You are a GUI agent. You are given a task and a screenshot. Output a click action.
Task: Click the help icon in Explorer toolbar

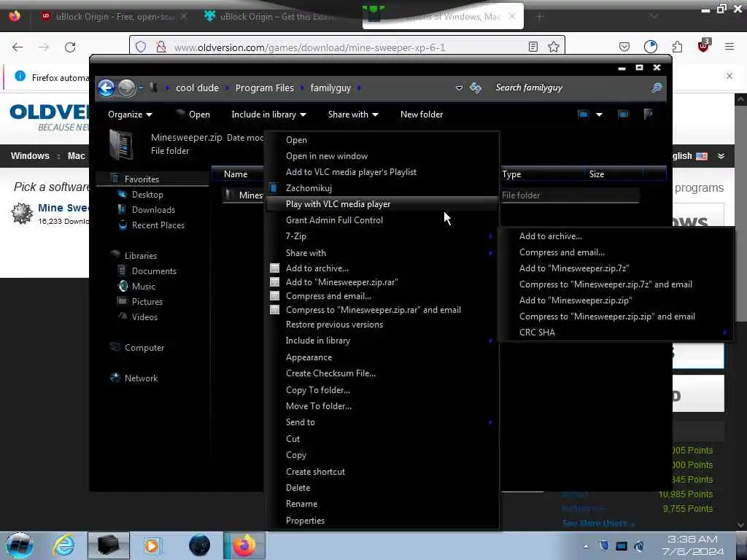coord(649,114)
